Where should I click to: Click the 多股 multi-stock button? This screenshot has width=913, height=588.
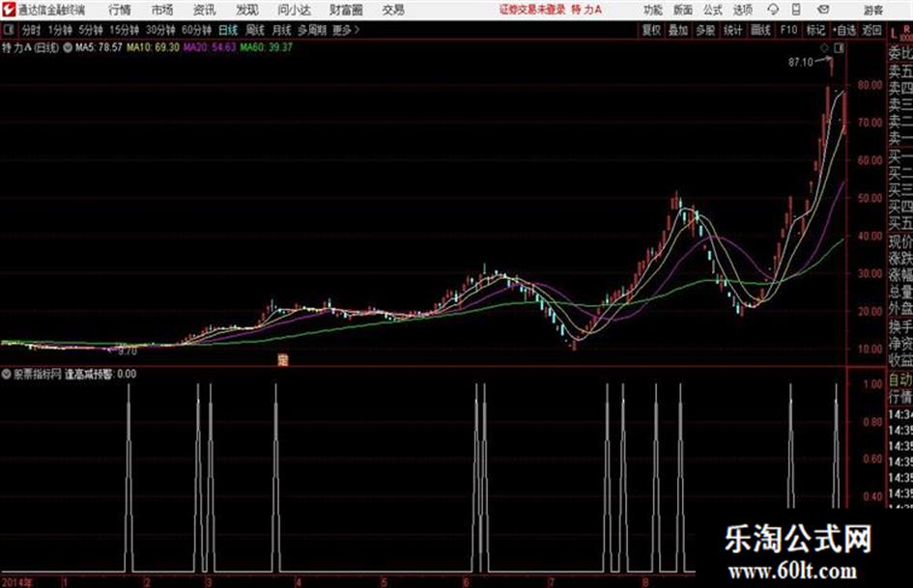pos(705,30)
